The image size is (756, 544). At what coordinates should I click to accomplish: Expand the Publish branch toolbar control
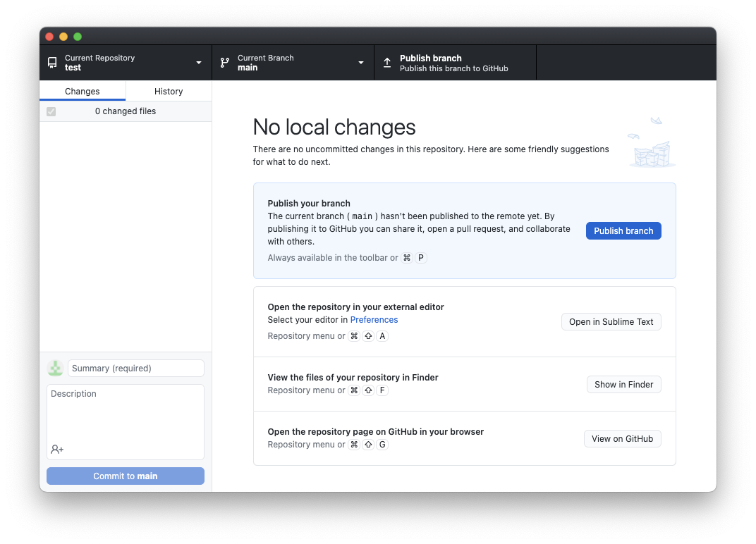click(455, 62)
